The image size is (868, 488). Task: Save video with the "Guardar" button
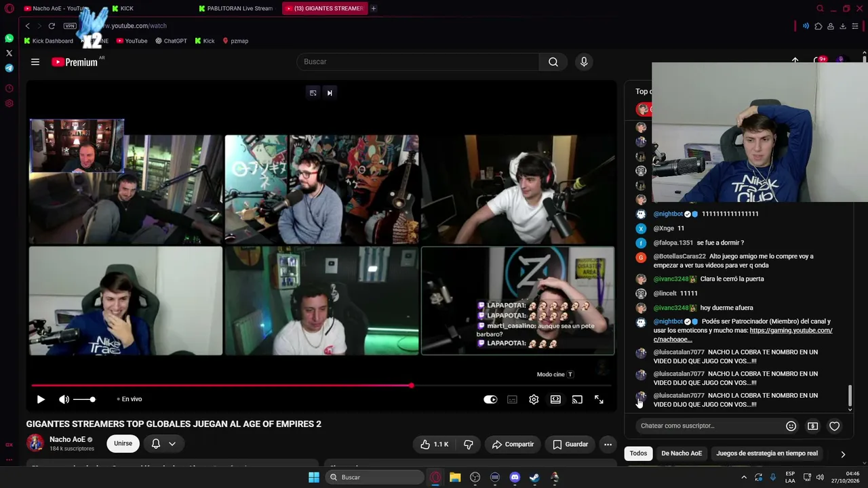[570, 444]
